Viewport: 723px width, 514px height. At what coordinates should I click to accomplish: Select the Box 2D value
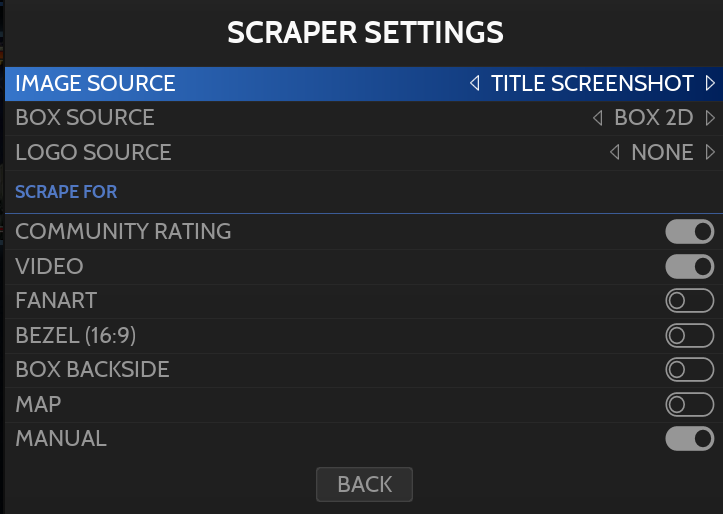(653, 118)
